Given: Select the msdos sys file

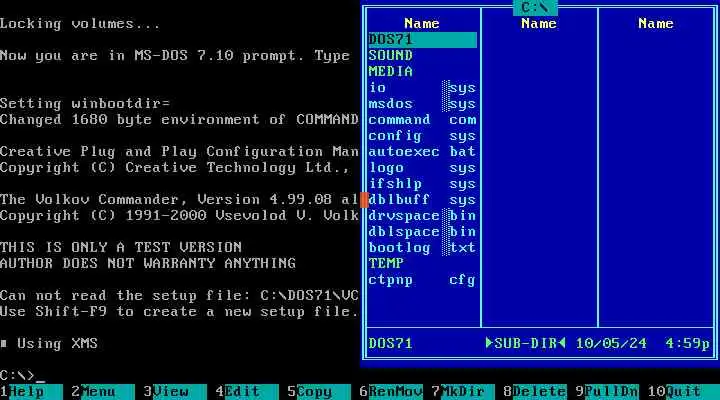Looking at the screenshot, I should point(422,104).
